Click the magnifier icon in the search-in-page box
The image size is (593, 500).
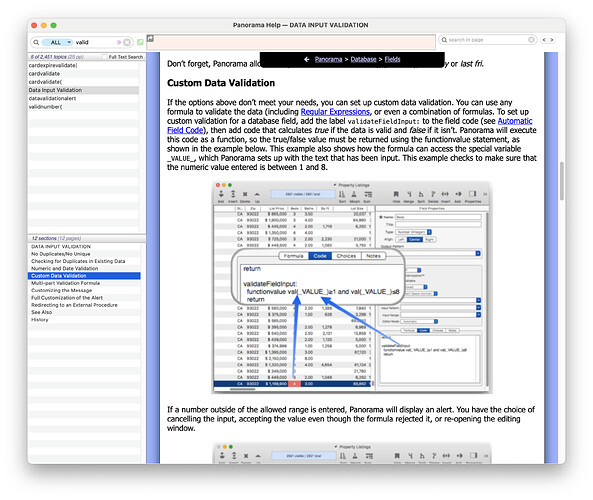pyautogui.click(x=444, y=40)
